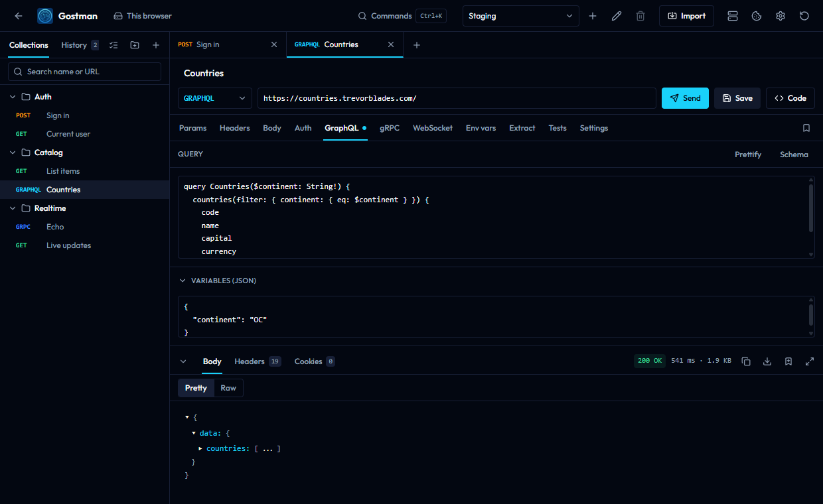
Task: Add a new environment with plus icon
Action: 593,16
